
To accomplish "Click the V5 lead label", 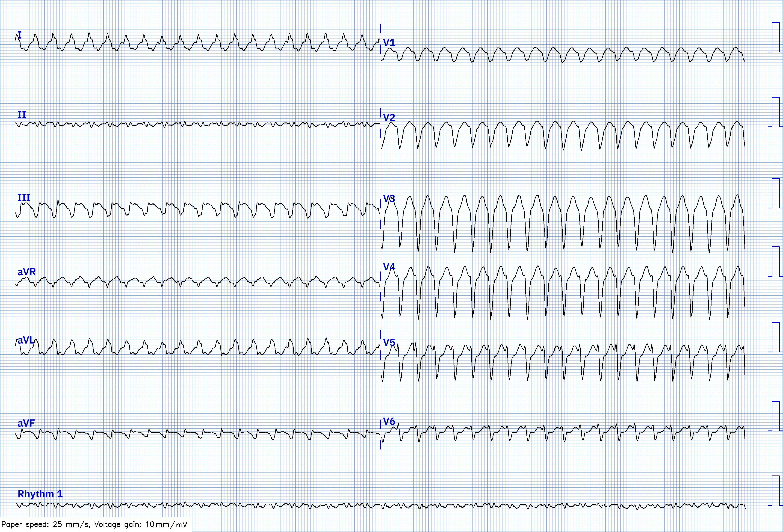I will click(389, 342).
